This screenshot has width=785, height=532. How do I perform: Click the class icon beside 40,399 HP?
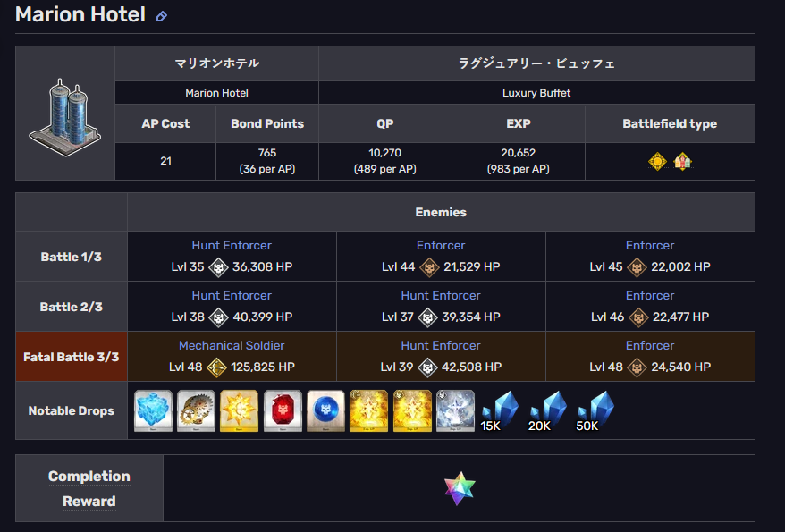tap(218, 317)
